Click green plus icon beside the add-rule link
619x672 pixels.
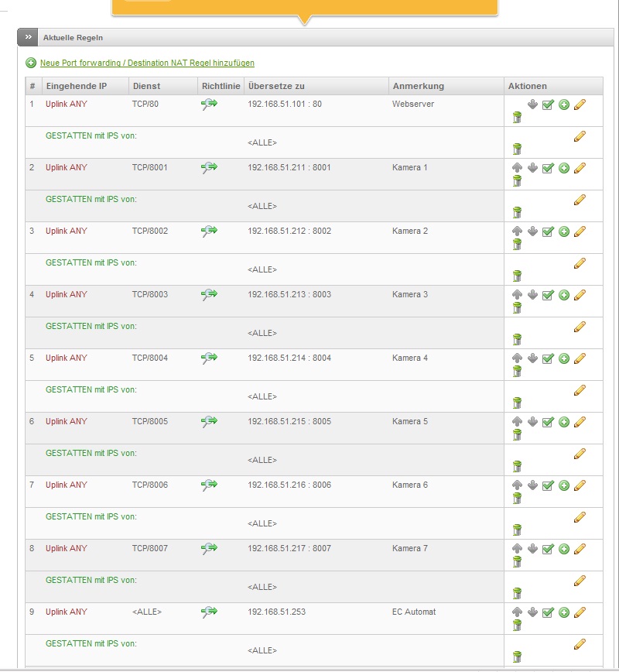[31, 63]
